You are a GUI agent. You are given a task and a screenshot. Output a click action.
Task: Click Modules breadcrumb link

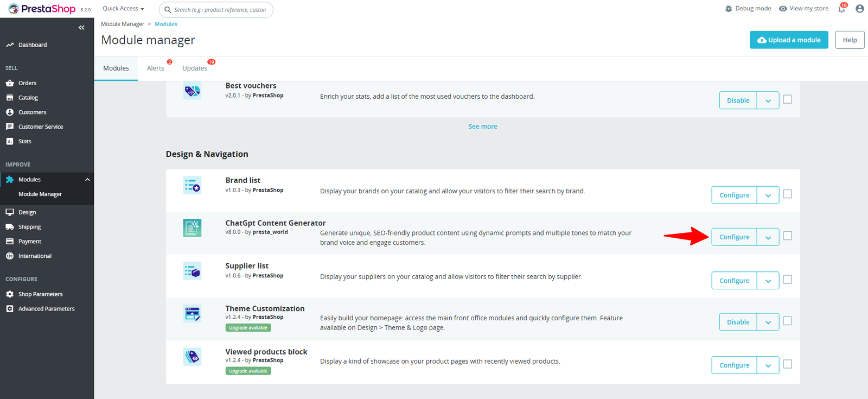coord(166,24)
